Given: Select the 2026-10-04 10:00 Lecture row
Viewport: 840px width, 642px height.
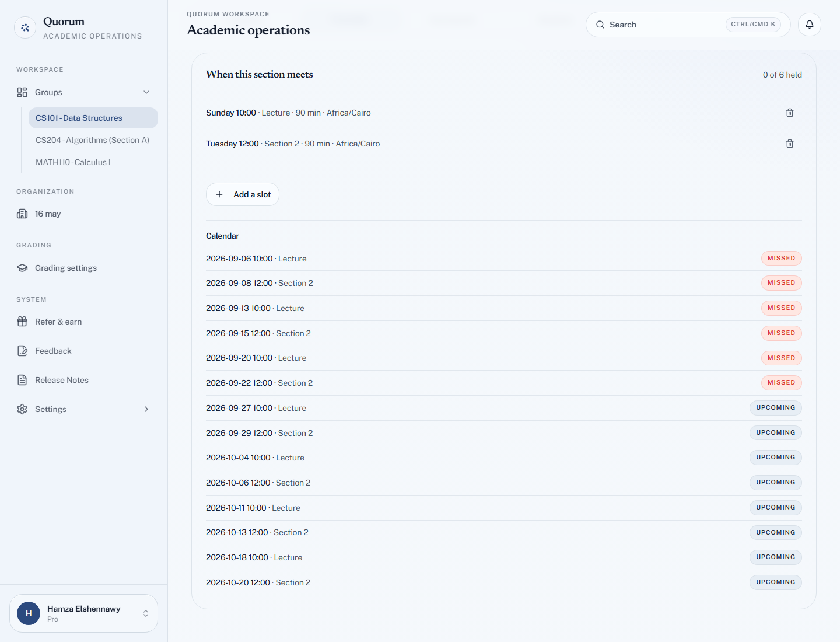Looking at the screenshot, I should pyautogui.click(x=504, y=458).
